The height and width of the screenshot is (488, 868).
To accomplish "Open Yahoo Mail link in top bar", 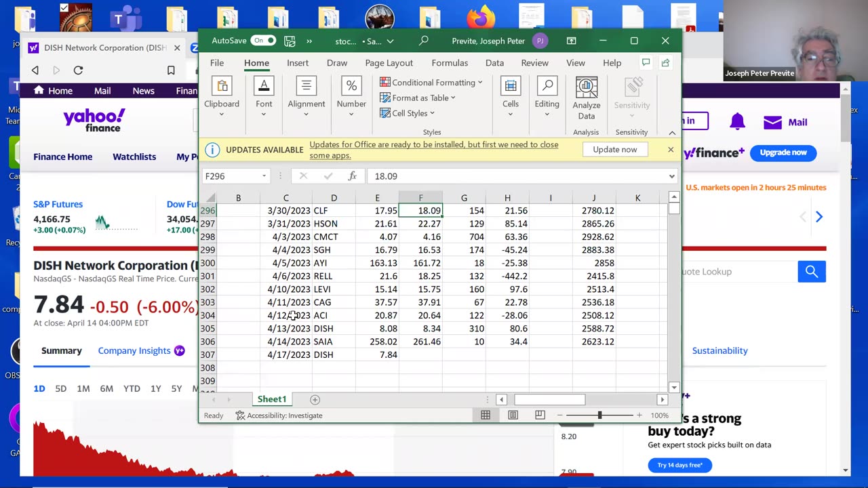I will 102,91.
